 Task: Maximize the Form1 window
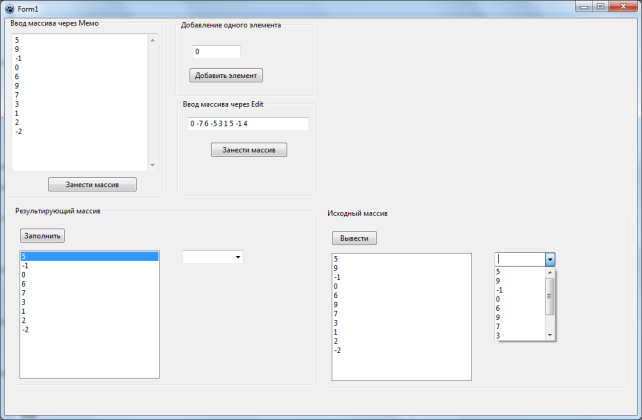click(600, 7)
